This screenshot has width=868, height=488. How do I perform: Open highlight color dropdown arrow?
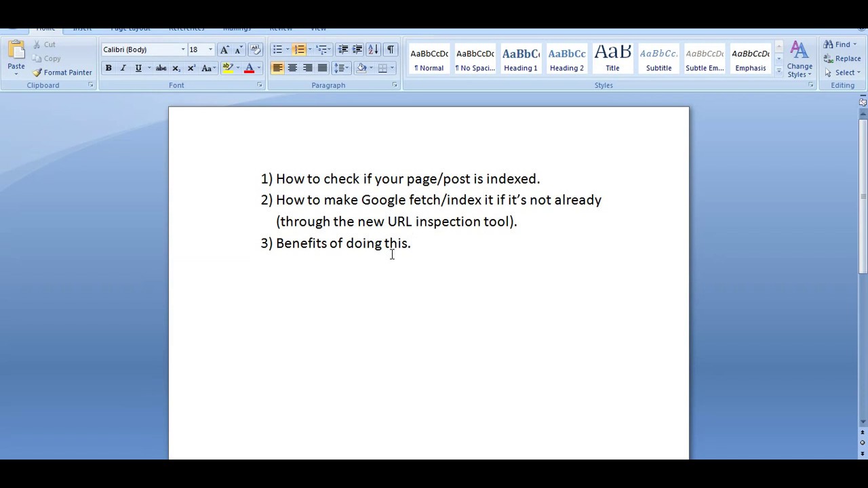237,68
